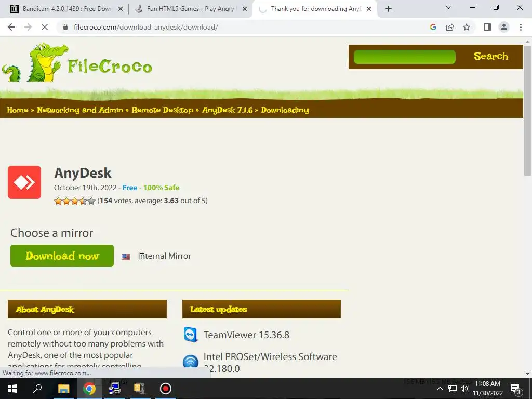Click the padlock site info icon
Screen dimensions: 532x399
[65, 27]
